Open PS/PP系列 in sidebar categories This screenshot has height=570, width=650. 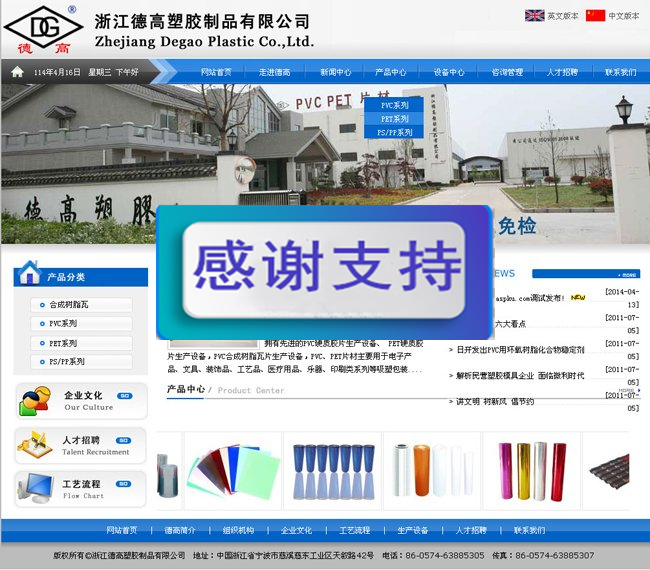click(x=81, y=361)
